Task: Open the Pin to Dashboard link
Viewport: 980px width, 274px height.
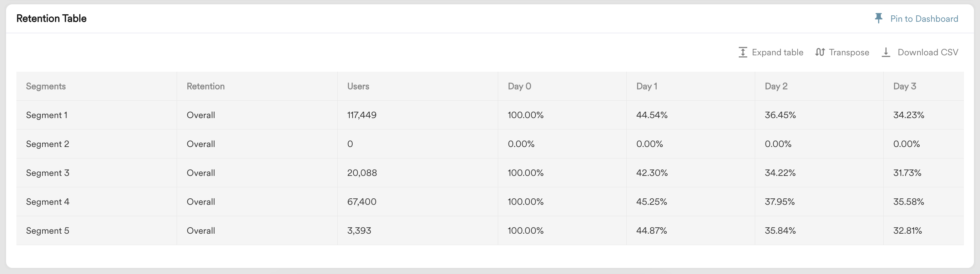Action: coord(924,19)
